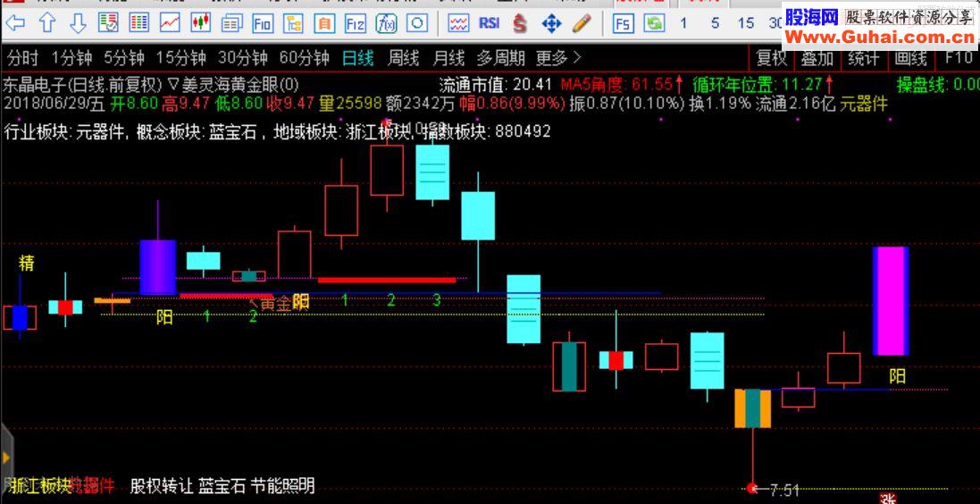Screen dimensions: 980x504
Task: Select the 5 minute period number
Action: coord(715,24)
